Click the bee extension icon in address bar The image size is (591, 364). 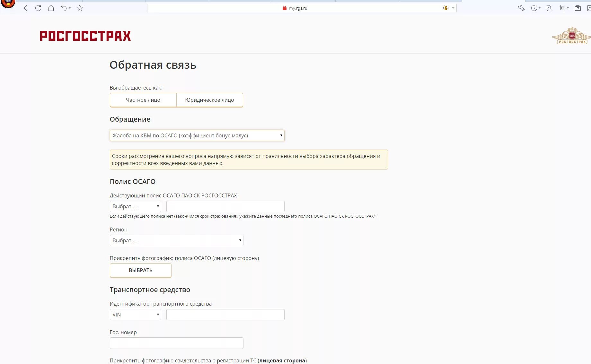pos(446,8)
